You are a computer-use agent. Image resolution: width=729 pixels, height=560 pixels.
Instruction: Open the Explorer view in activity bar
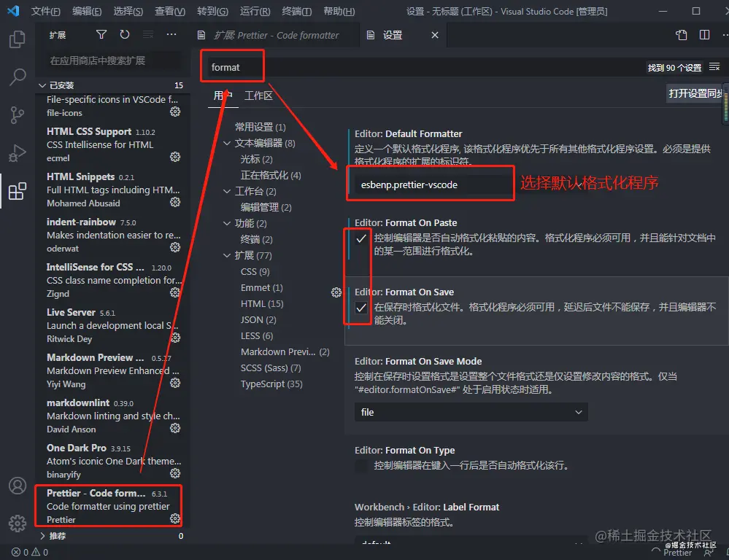(18, 39)
